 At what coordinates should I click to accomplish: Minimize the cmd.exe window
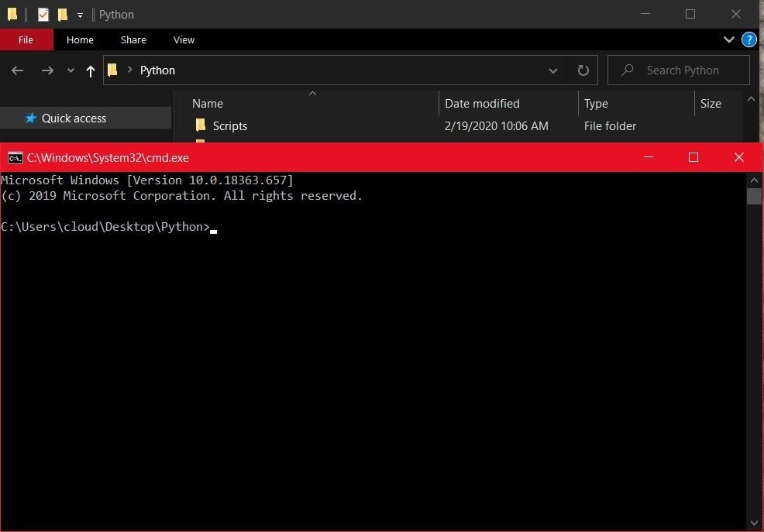[x=648, y=157]
